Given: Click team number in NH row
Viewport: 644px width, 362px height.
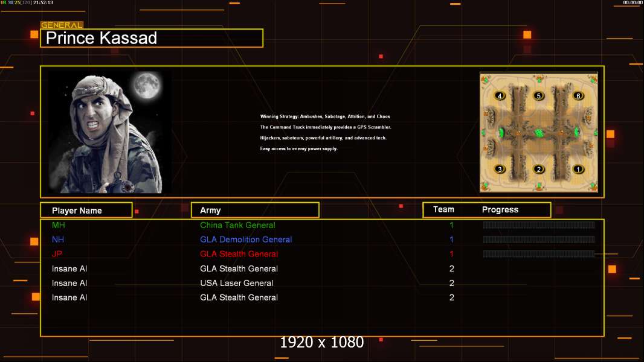Looking at the screenshot, I should tap(451, 240).
